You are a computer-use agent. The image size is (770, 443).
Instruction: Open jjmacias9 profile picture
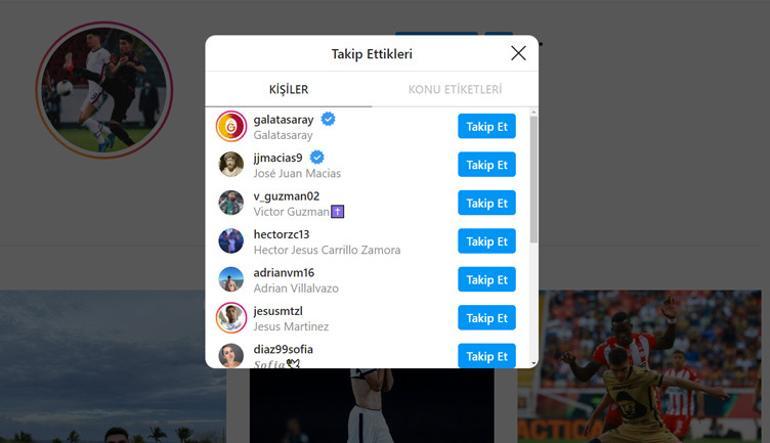(x=231, y=165)
